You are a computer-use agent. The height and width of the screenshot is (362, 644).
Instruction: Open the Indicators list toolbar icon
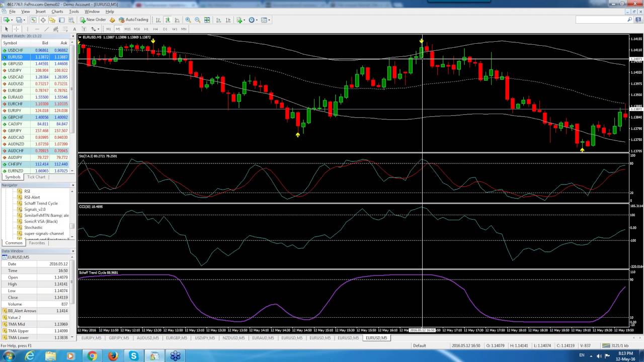239,20
